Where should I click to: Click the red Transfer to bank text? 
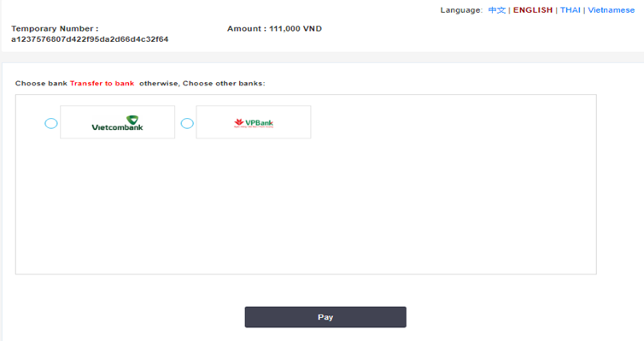coord(102,84)
